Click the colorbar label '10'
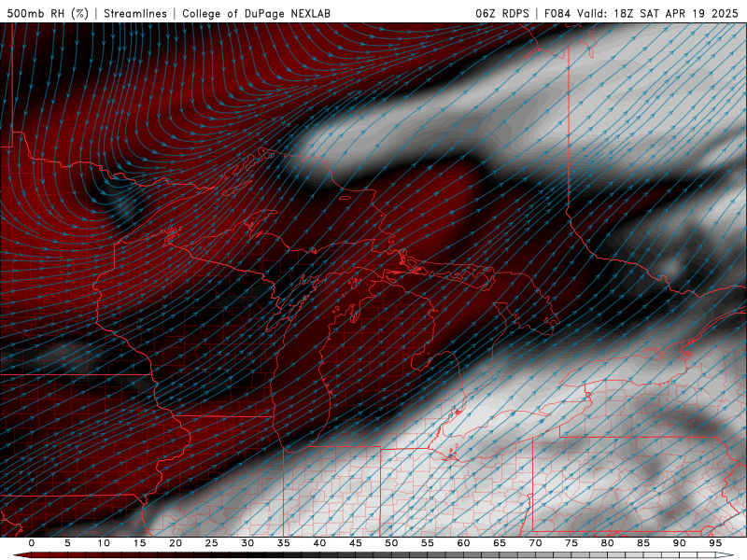This screenshot has width=747, height=560. pos(104,543)
